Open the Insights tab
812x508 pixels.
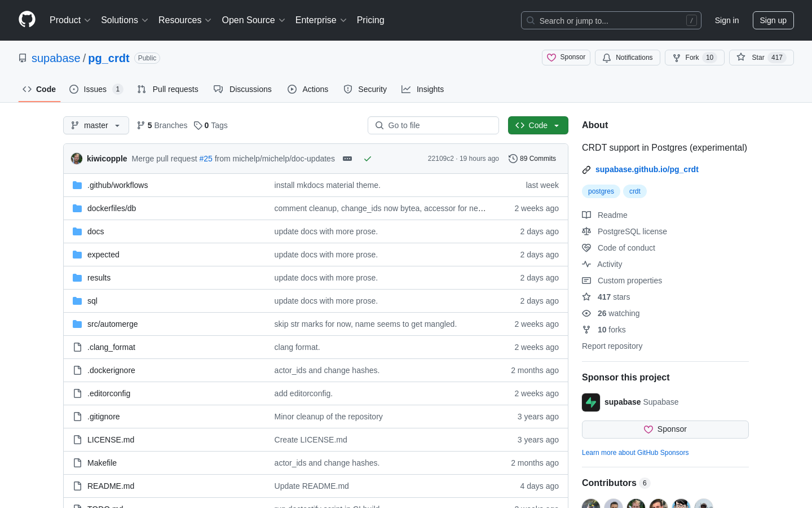click(x=423, y=89)
